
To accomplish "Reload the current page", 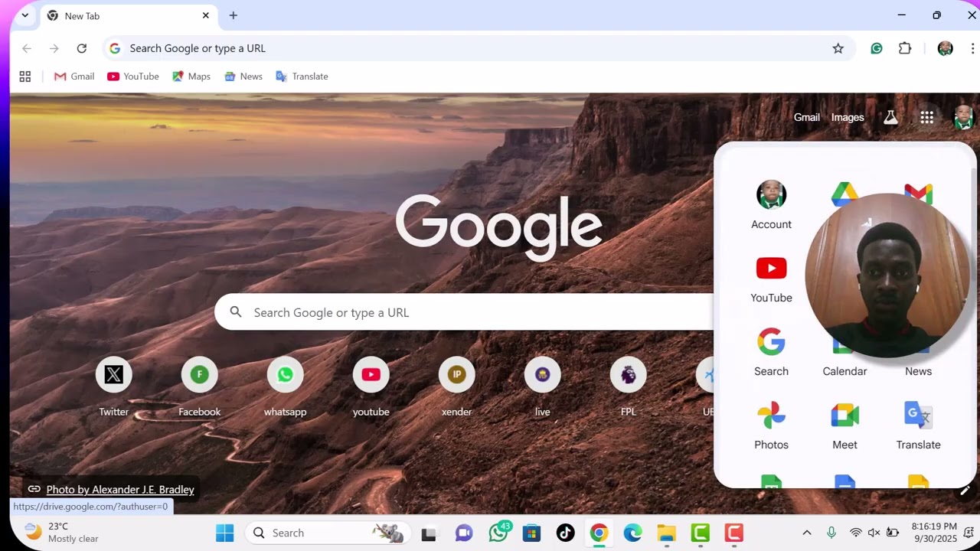I will 82,48.
